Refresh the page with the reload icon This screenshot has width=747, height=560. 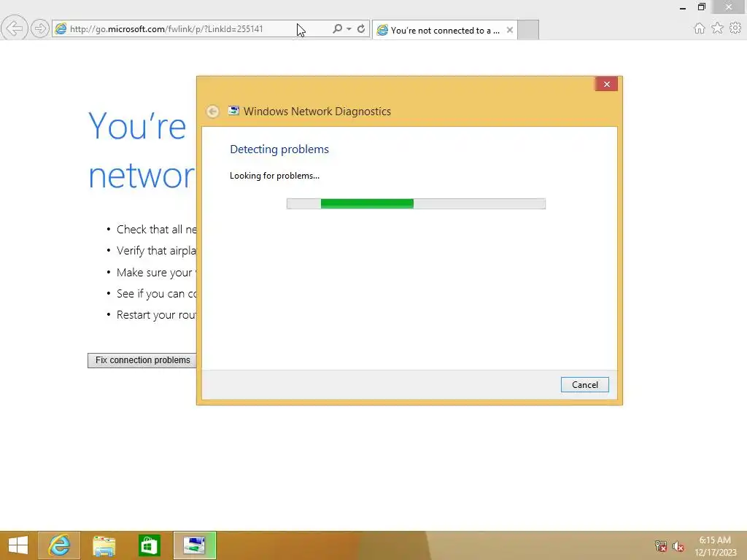[361, 29]
